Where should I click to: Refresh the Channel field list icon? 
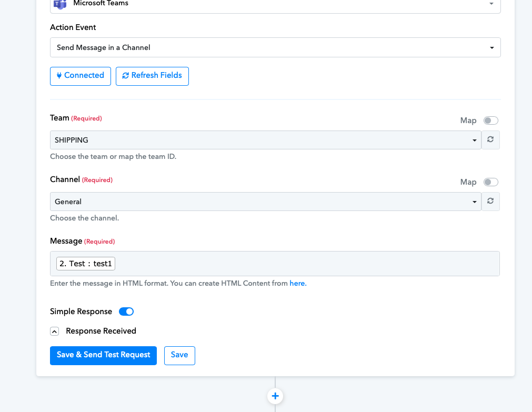point(490,201)
